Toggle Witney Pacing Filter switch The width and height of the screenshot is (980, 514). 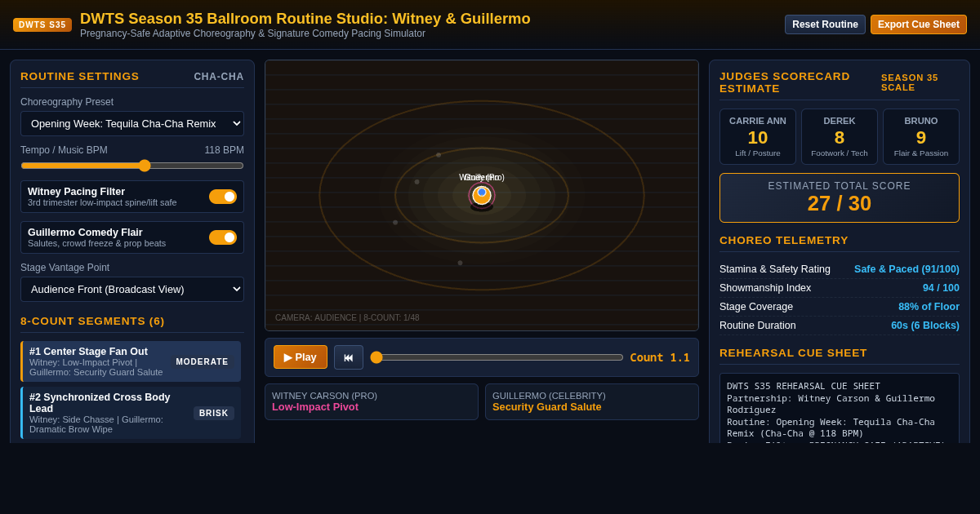click(223, 197)
